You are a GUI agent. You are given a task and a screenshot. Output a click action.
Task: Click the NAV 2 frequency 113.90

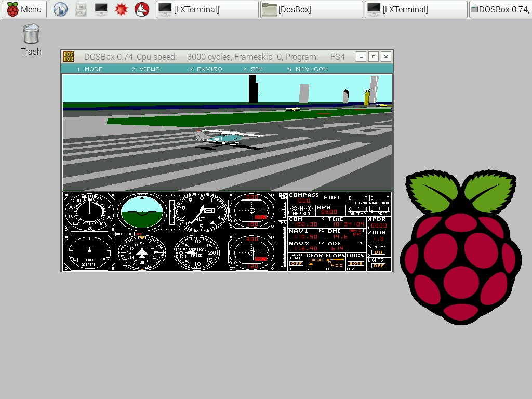[306, 249]
